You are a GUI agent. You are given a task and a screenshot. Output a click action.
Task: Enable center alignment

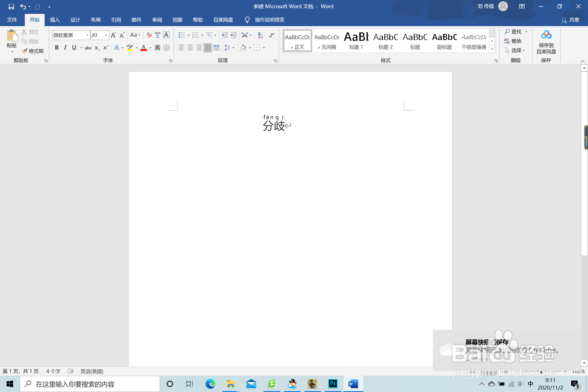(x=190, y=48)
